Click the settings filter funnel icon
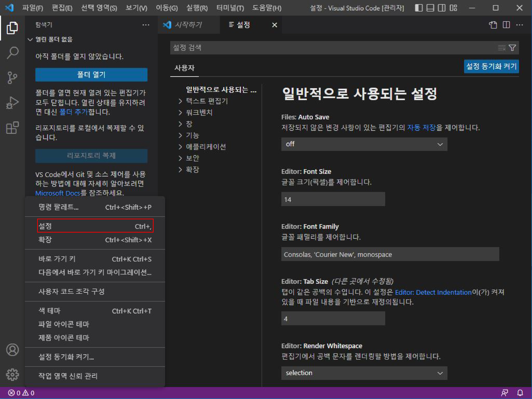The width and height of the screenshot is (532, 399). tap(513, 48)
